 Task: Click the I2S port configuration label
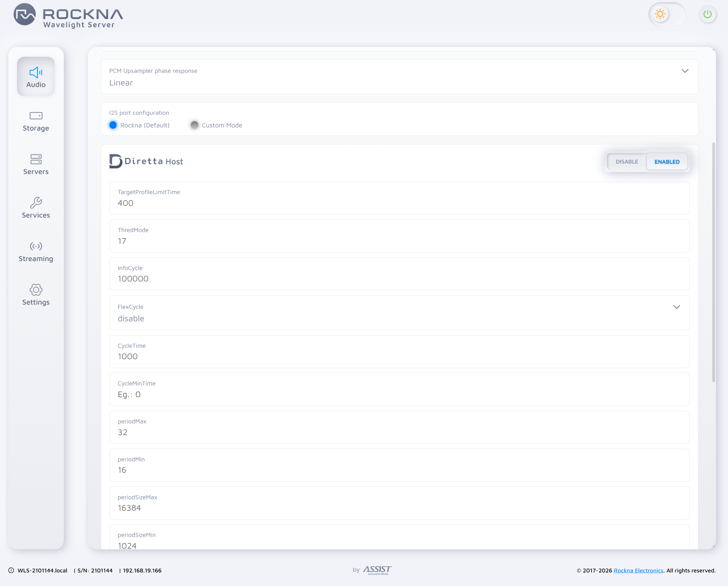coord(139,113)
